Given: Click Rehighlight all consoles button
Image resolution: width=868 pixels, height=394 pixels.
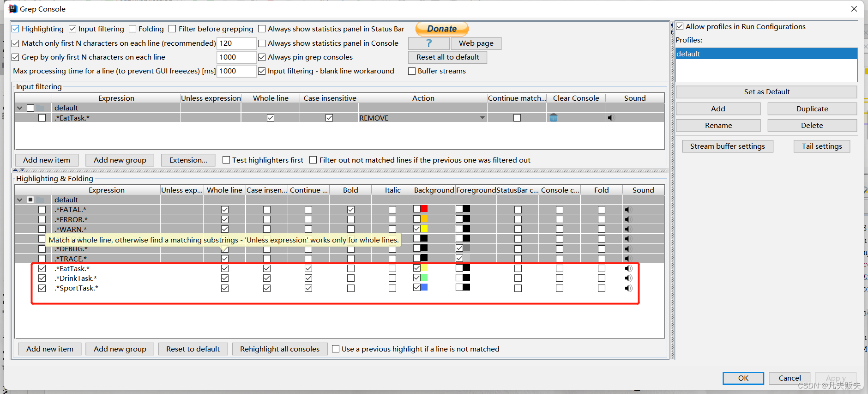Looking at the screenshot, I should (280, 349).
